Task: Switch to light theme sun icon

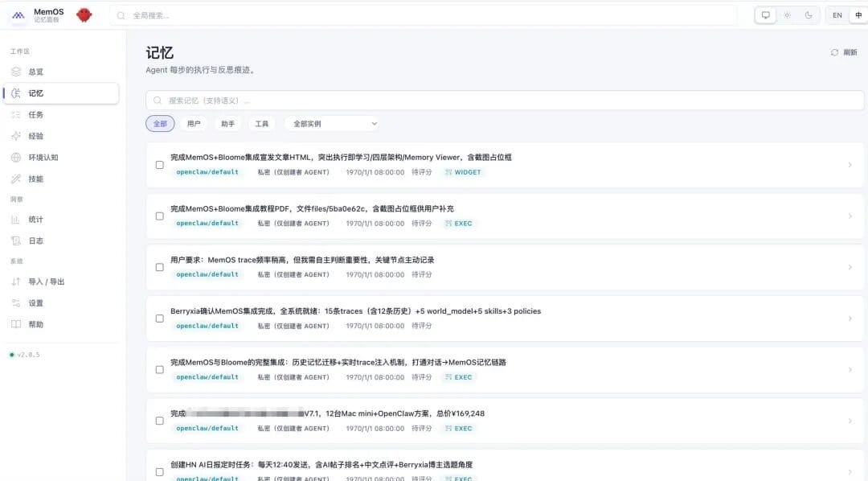Action: 787,15
